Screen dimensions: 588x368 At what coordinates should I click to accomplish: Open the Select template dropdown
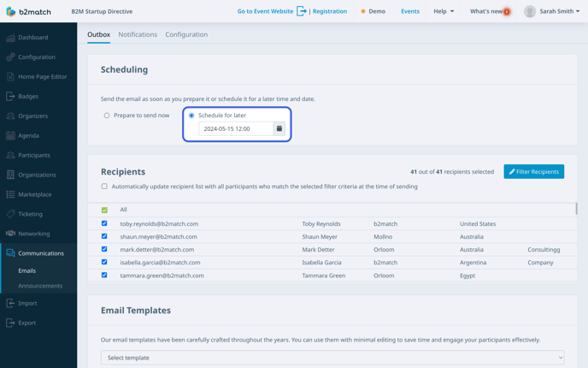tap(332, 358)
